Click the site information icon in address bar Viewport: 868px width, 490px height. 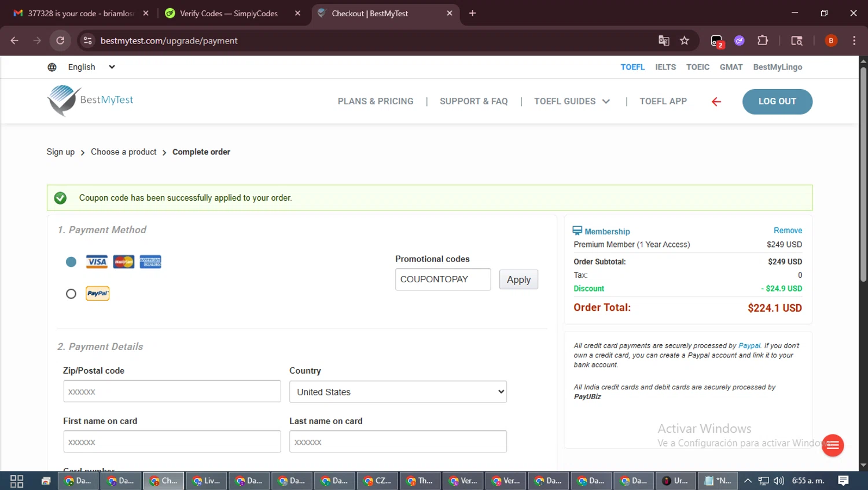[87, 40]
